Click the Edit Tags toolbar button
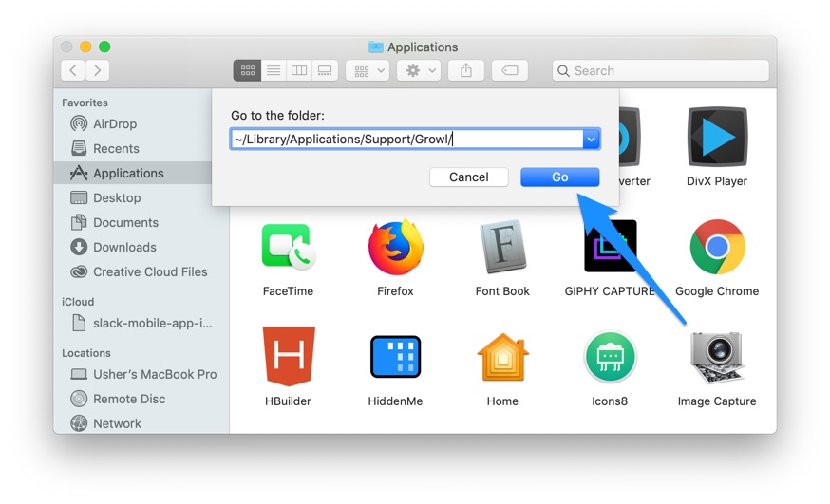Screen dimensions: 830x504 click(x=510, y=70)
